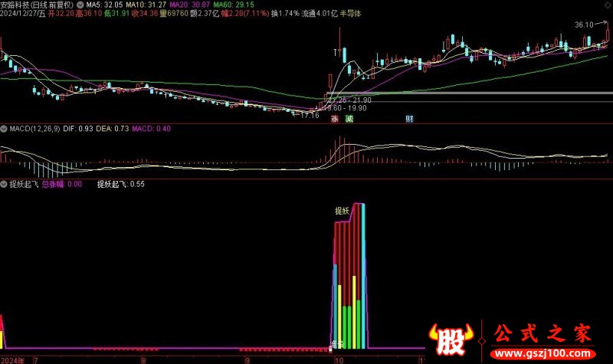Click the green MA60: 29.15 label
The height and width of the screenshot is (364, 613).
pyautogui.click(x=234, y=5)
